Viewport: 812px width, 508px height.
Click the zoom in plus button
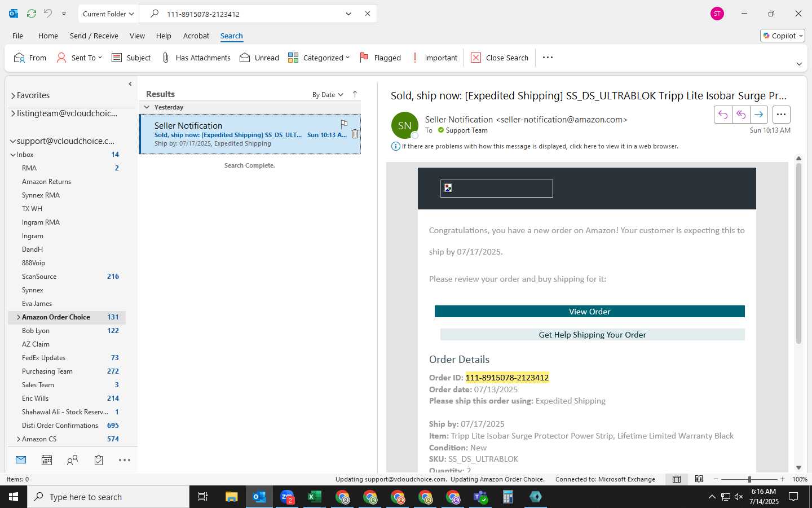(782, 479)
